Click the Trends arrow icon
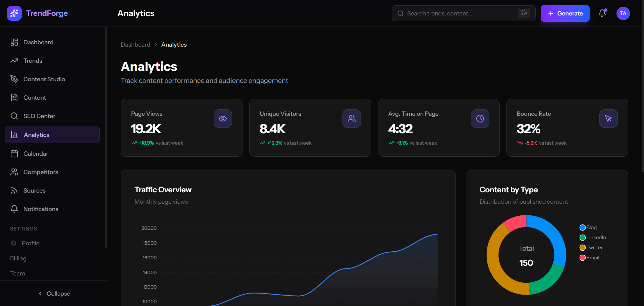 click(14, 61)
